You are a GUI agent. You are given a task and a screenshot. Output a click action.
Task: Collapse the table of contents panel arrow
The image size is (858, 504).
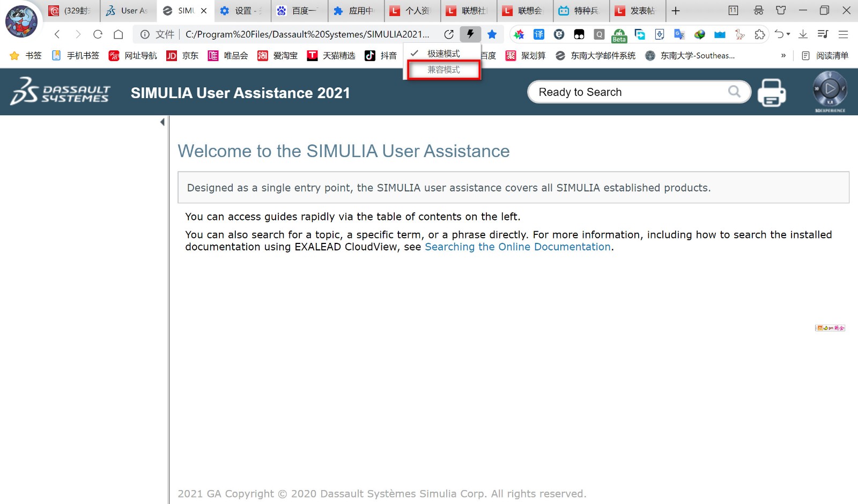[x=162, y=122]
